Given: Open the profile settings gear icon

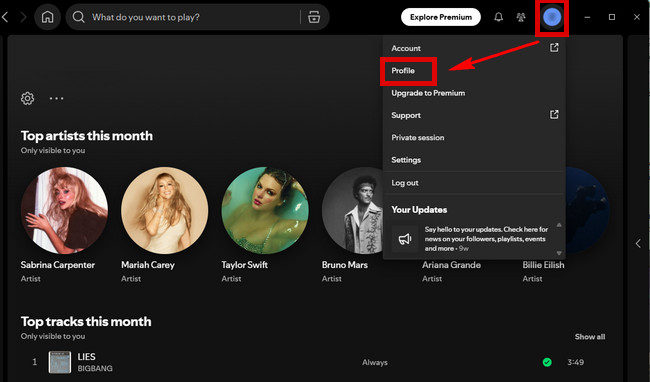Looking at the screenshot, I should coord(27,98).
